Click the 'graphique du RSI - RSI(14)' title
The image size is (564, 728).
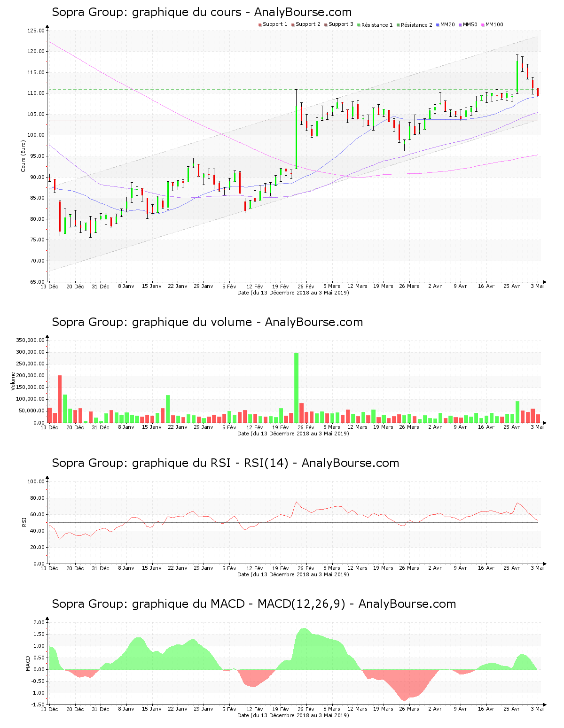tap(226, 463)
